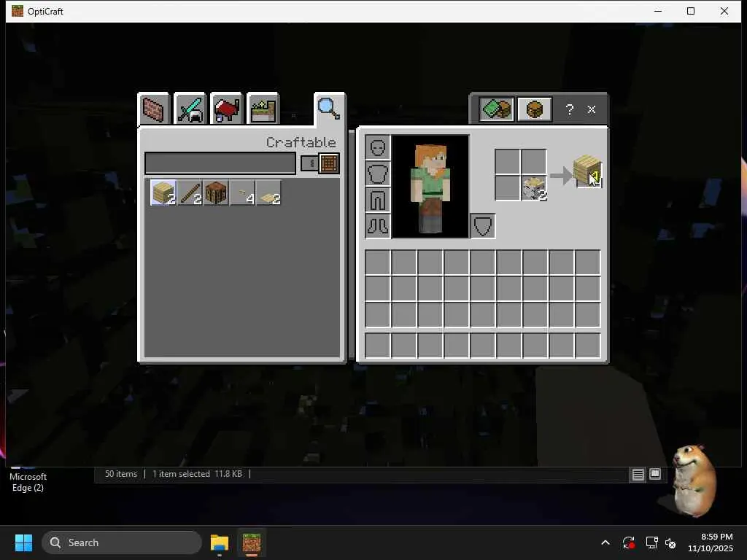Select the oak planks recipe
This screenshot has height=560, width=747.
pyautogui.click(x=163, y=192)
